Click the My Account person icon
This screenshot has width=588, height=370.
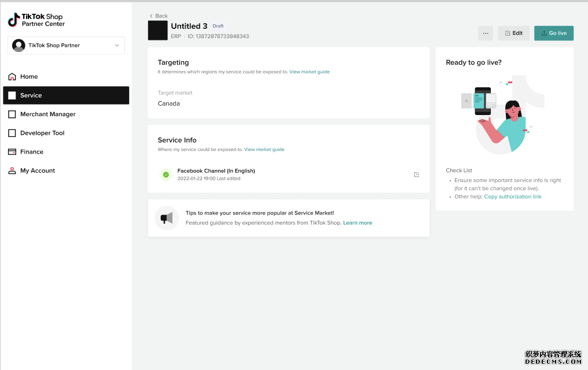[12, 171]
